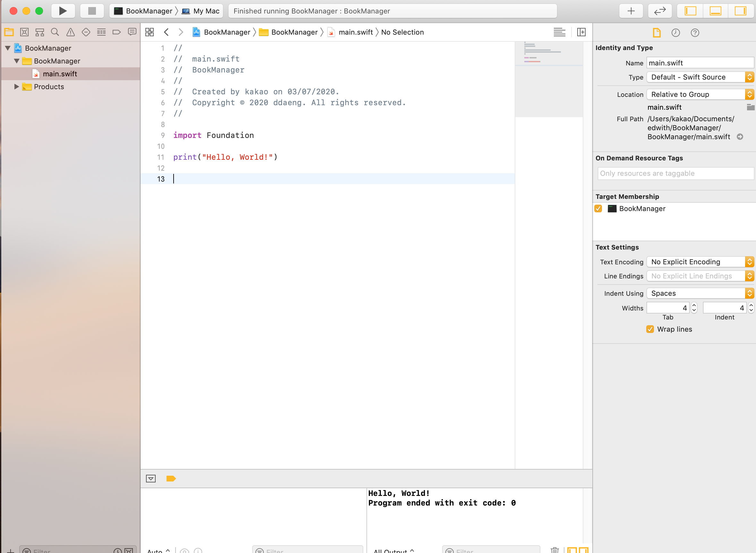The height and width of the screenshot is (553, 756).
Task: Switch to Quick Help inspector
Action: 695,32
